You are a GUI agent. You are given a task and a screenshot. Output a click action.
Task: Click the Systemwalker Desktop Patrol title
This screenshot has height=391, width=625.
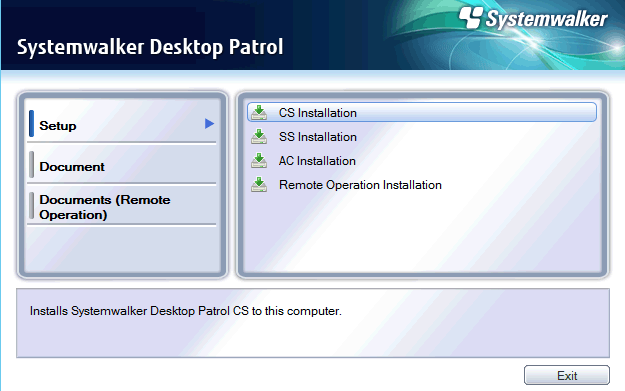[x=150, y=47]
